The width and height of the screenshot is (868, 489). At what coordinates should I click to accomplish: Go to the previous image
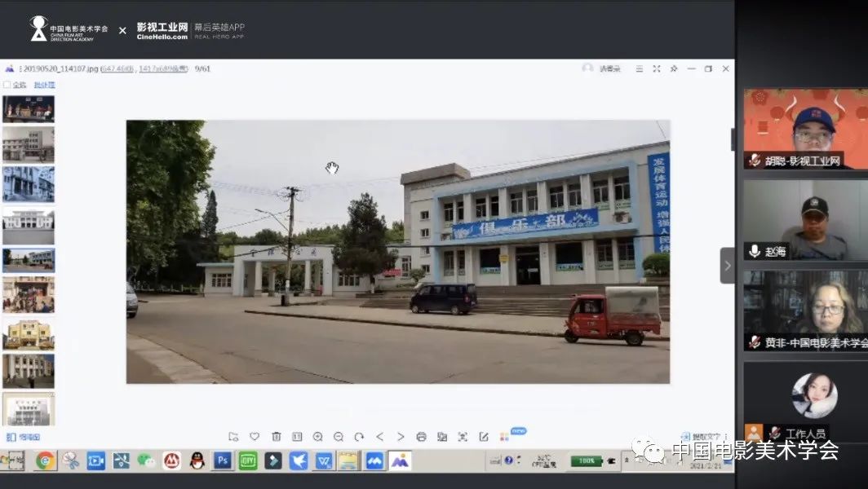tap(380, 437)
